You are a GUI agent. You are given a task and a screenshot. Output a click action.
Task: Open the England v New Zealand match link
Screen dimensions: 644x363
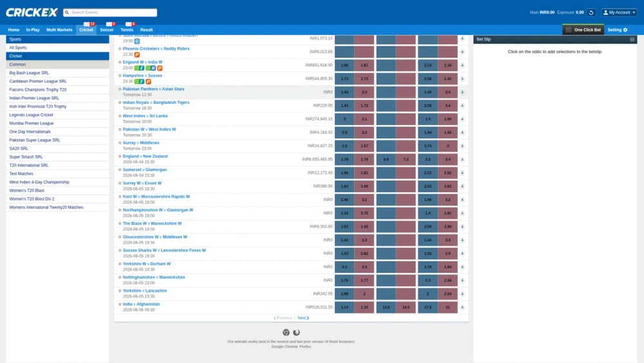coord(145,156)
